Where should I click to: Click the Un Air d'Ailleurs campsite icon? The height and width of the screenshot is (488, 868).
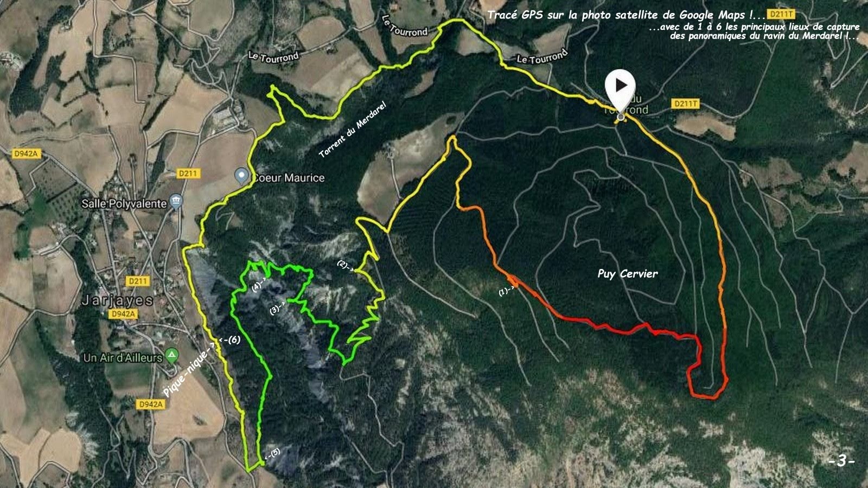[171, 356]
